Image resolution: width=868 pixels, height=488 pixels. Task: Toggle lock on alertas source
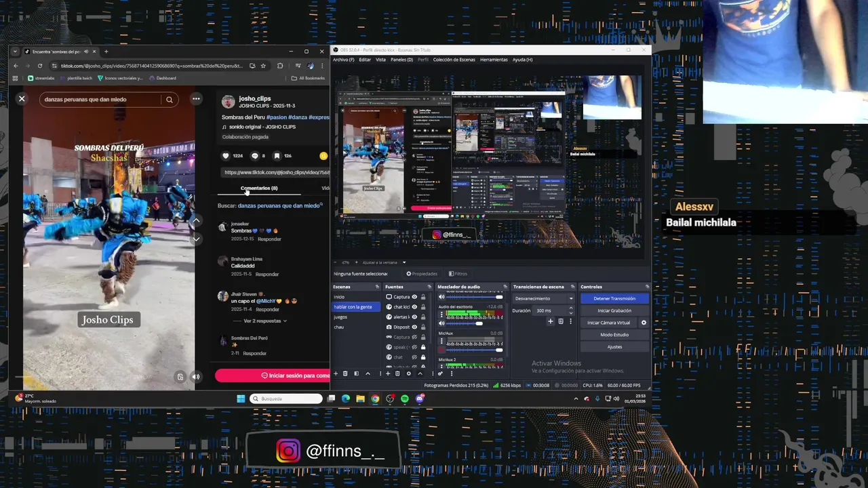pyautogui.click(x=423, y=317)
